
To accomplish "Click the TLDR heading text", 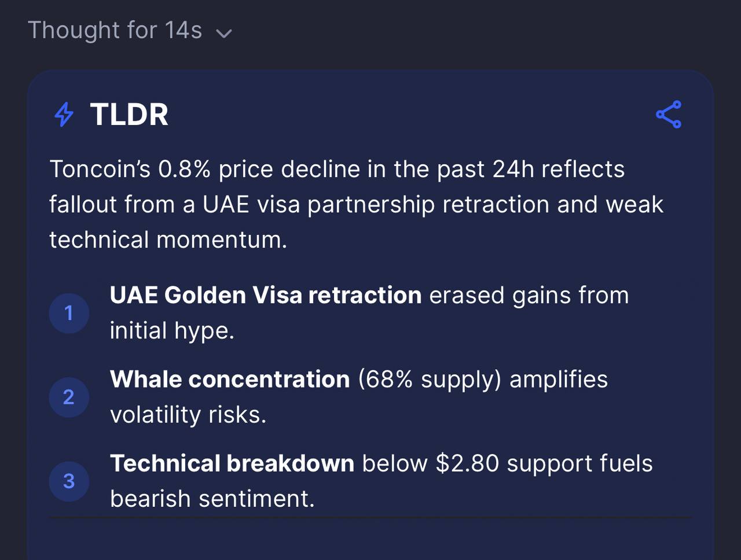I will pyautogui.click(x=129, y=115).
